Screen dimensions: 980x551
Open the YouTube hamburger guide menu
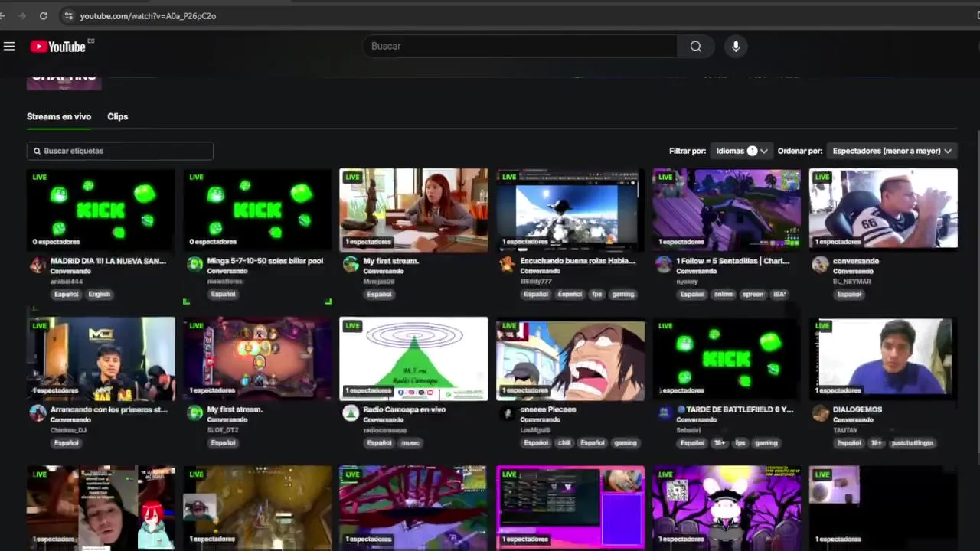[9, 47]
